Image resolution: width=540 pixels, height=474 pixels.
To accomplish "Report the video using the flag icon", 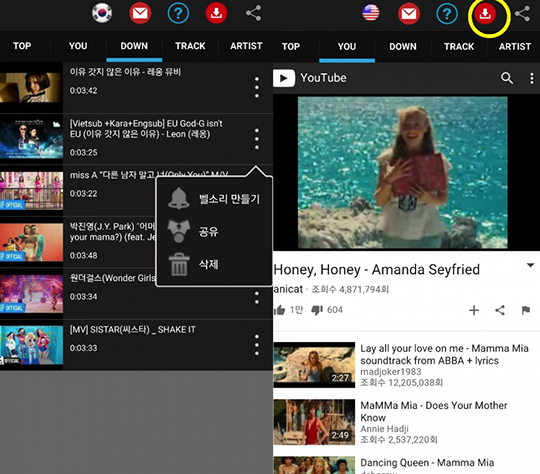I will click(526, 310).
